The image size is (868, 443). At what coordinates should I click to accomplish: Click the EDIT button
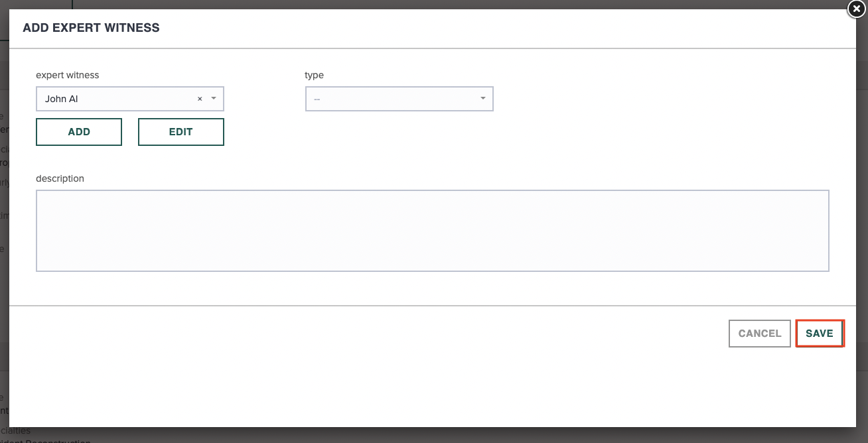click(181, 132)
